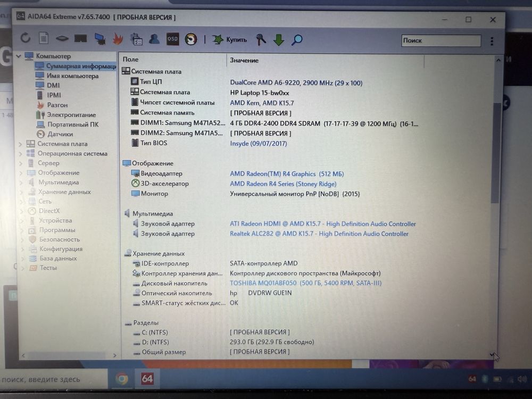The image size is (532, 399).
Task: Open the Insyde (09/07/2017) BIOS link
Action: tap(258, 144)
